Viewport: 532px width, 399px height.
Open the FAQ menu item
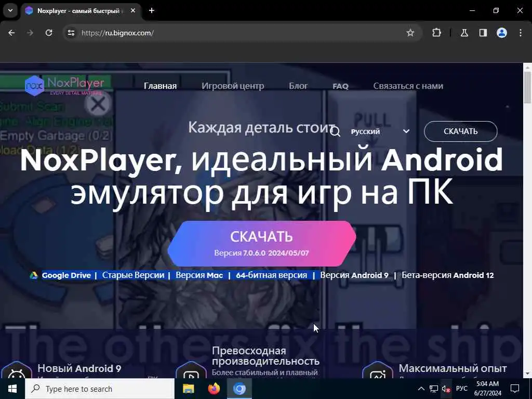pyautogui.click(x=341, y=86)
